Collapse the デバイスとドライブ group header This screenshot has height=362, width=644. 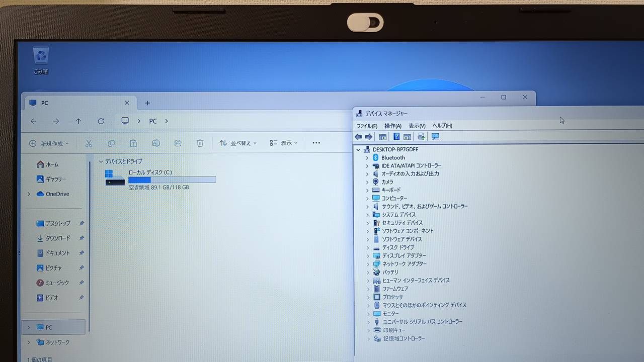tap(101, 161)
